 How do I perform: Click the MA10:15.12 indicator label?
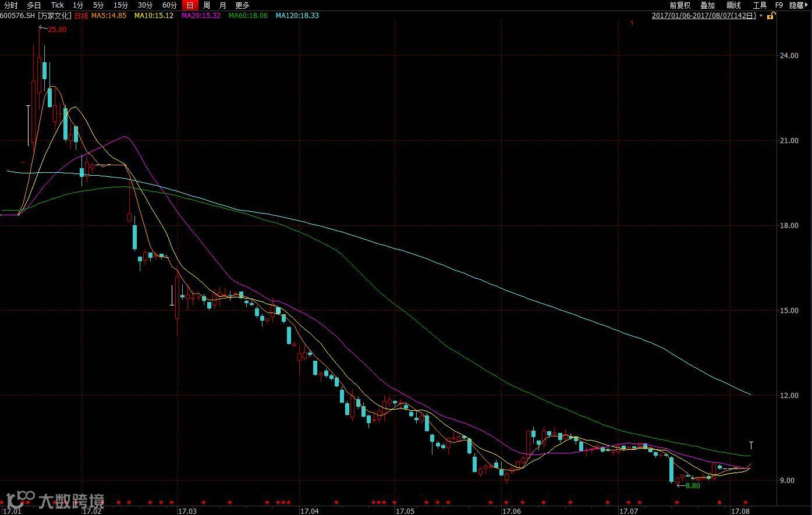(x=154, y=16)
